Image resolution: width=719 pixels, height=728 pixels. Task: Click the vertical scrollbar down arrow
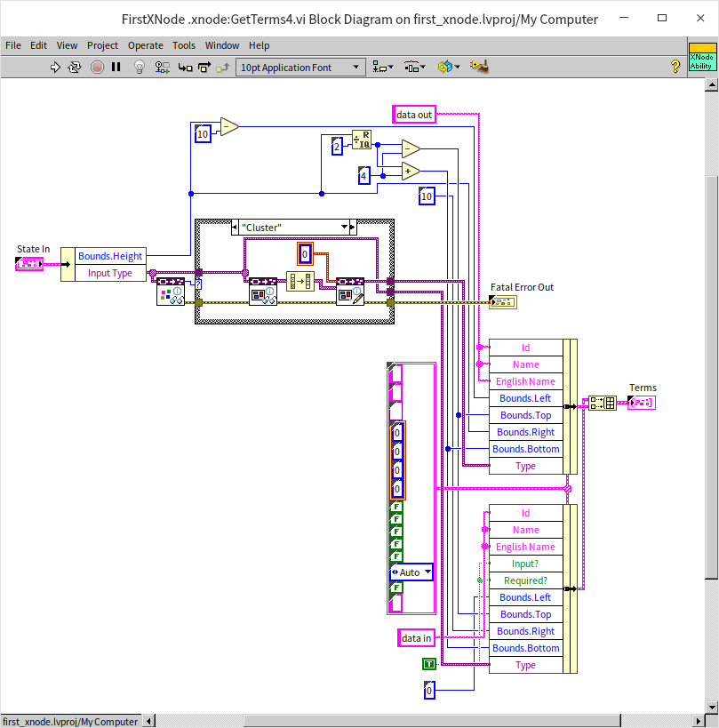[711, 708]
